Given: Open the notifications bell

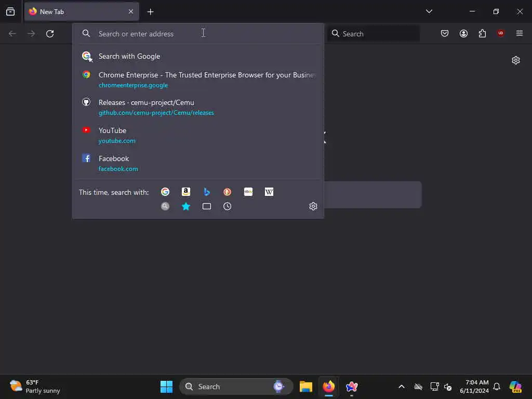Looking at the screenshot, I should pos(497,387).
